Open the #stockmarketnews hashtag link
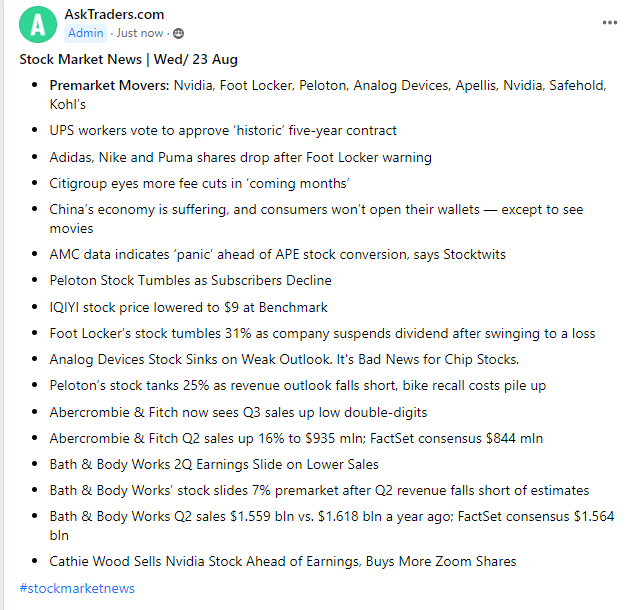Image resolution: width=627 pixels, height=610 pixels. pyautogui.click(x=77, y=588)
